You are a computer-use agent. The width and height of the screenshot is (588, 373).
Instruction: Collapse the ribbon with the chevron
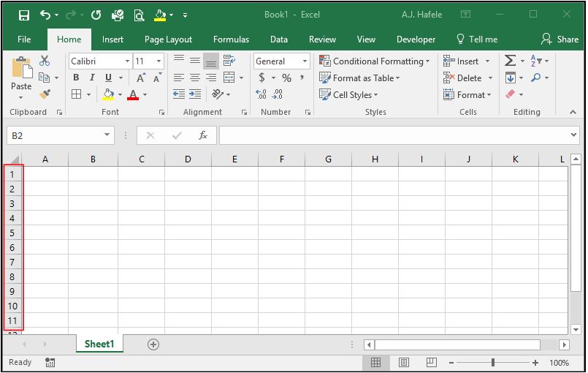click(x=573, y=112)
